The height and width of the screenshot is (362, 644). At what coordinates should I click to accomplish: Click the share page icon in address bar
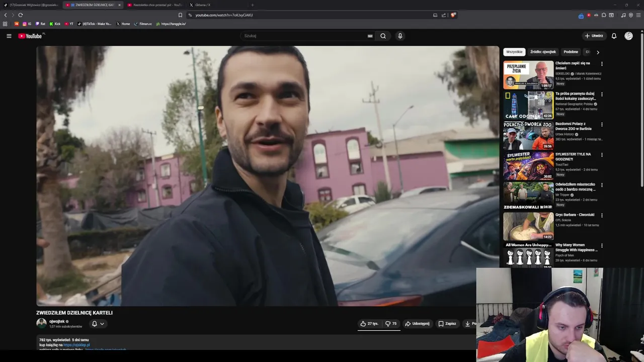444,15
